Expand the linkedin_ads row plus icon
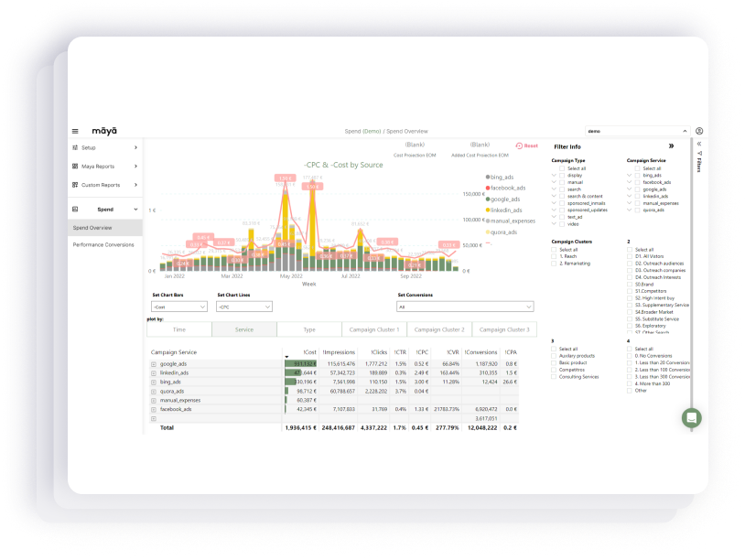Viewport: 745px width, 560px height. coord(154,373)
